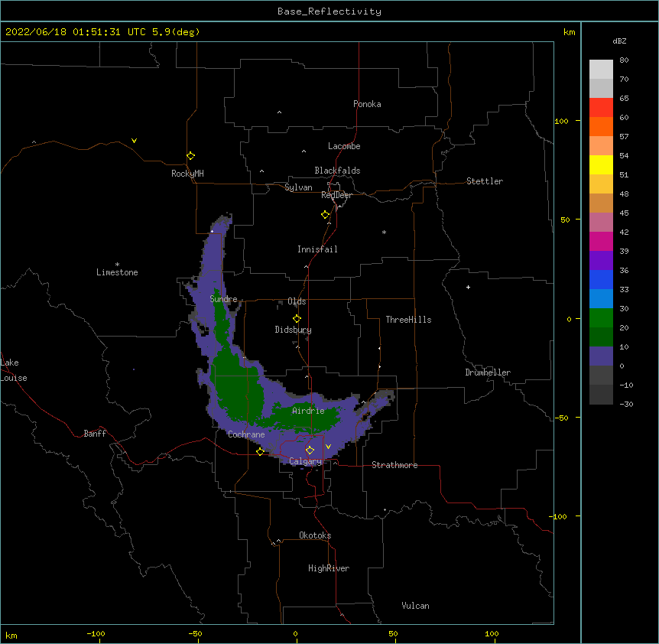Click the red 65 dBZ legend color
Image resolution: width=659 pixels, height=644 pixels.
tap(601, 108)
